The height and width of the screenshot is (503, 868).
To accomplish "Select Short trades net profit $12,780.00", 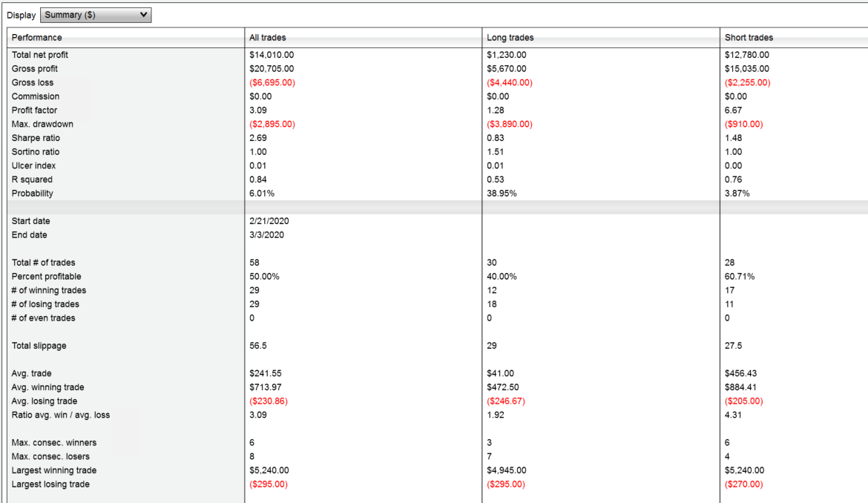I will 746,55.
